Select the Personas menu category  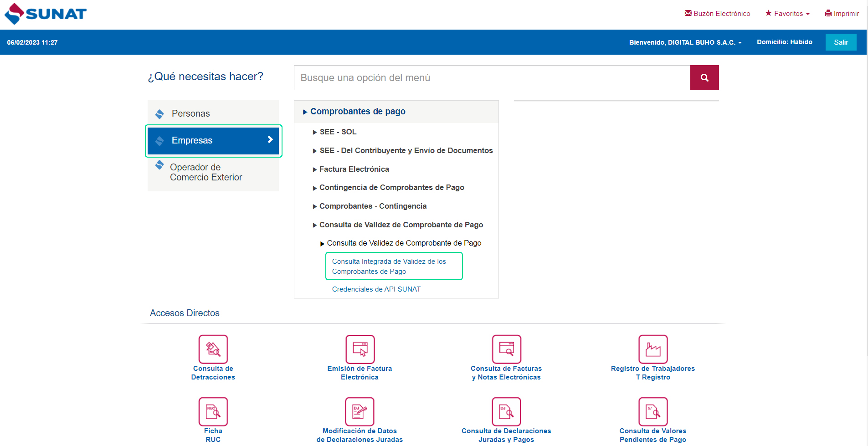(x=190, y=113)
